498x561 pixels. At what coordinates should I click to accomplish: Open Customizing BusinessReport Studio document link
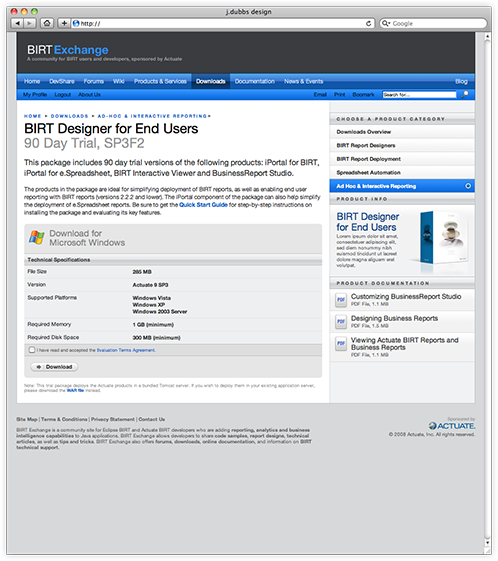pos(406,296)
